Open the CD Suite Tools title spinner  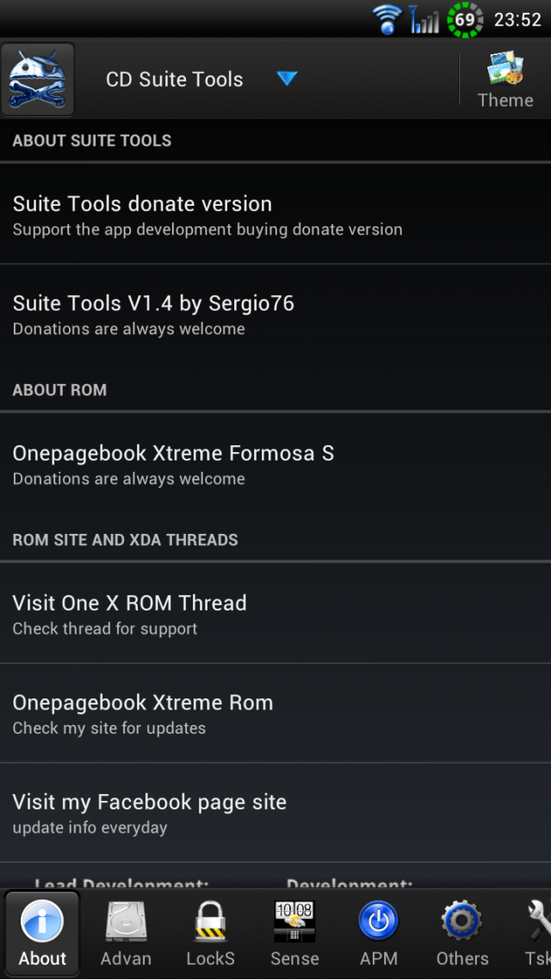click(x=201, y=79)
